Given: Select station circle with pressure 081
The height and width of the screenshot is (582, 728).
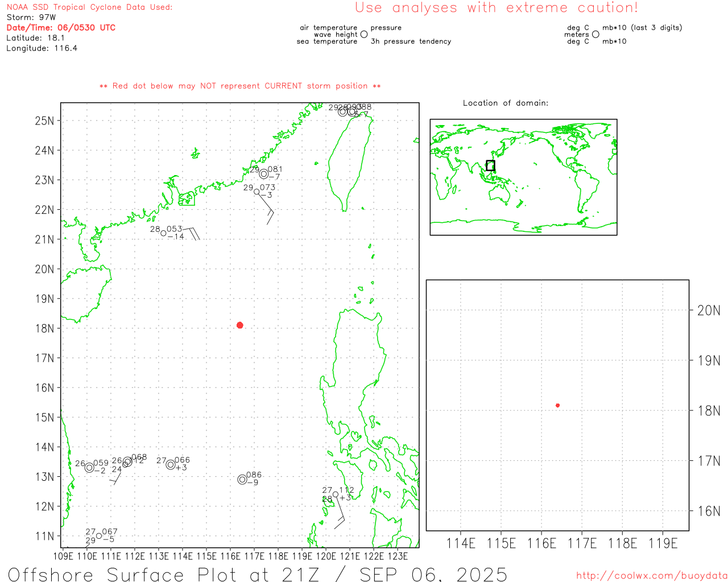Looking at the screenshot, I should point(264,174).
